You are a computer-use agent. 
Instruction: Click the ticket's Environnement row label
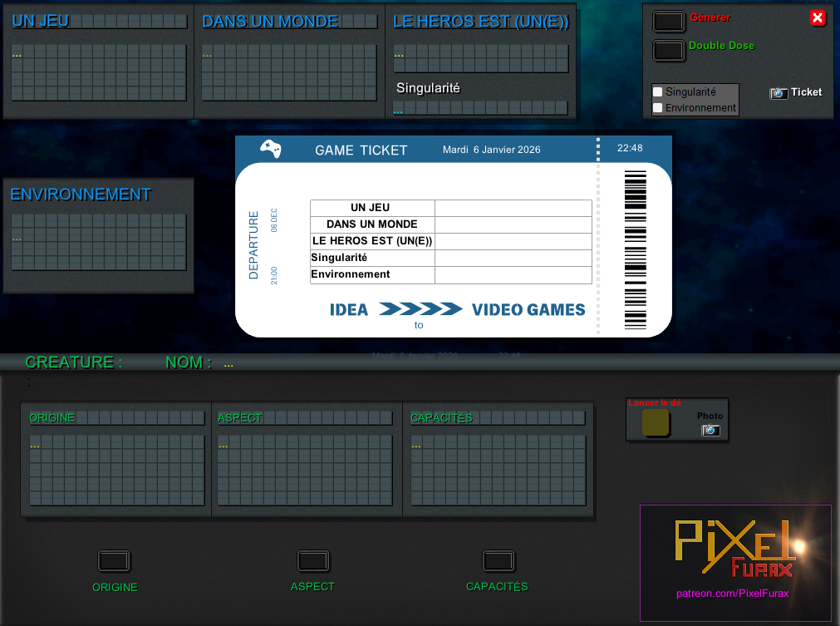[351, 274]
